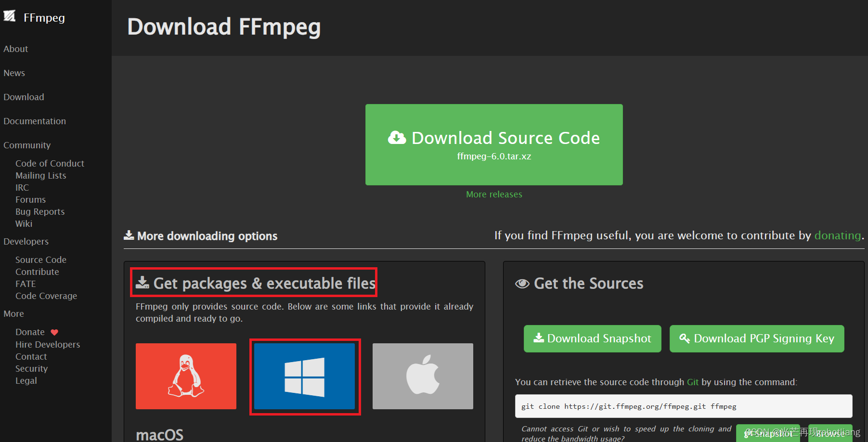This screenshot has width=868, height=442.
Task: Open the IRC link
Action: click(22, 188)
